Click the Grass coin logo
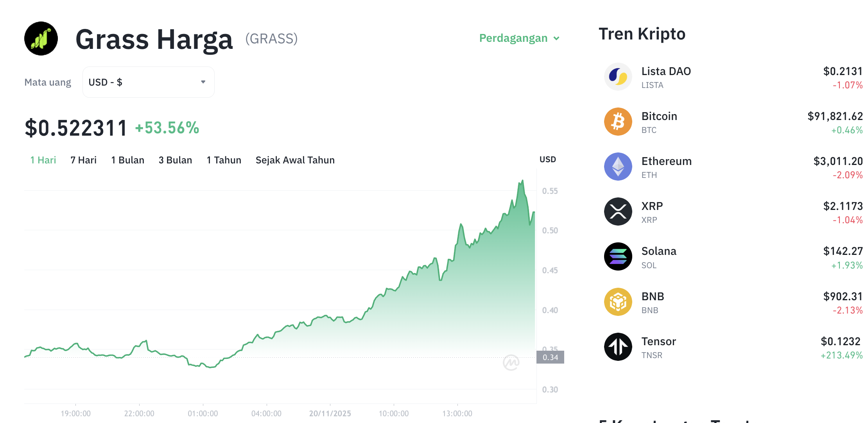 click(x=41, y=38)
